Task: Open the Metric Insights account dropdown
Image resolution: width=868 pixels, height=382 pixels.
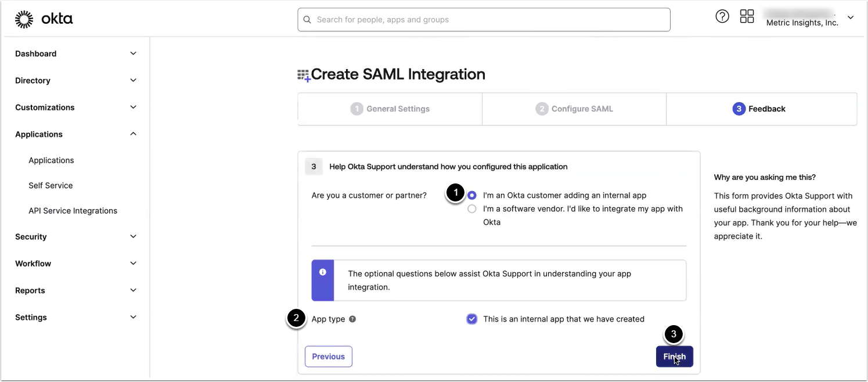Action: coord(850,18)
